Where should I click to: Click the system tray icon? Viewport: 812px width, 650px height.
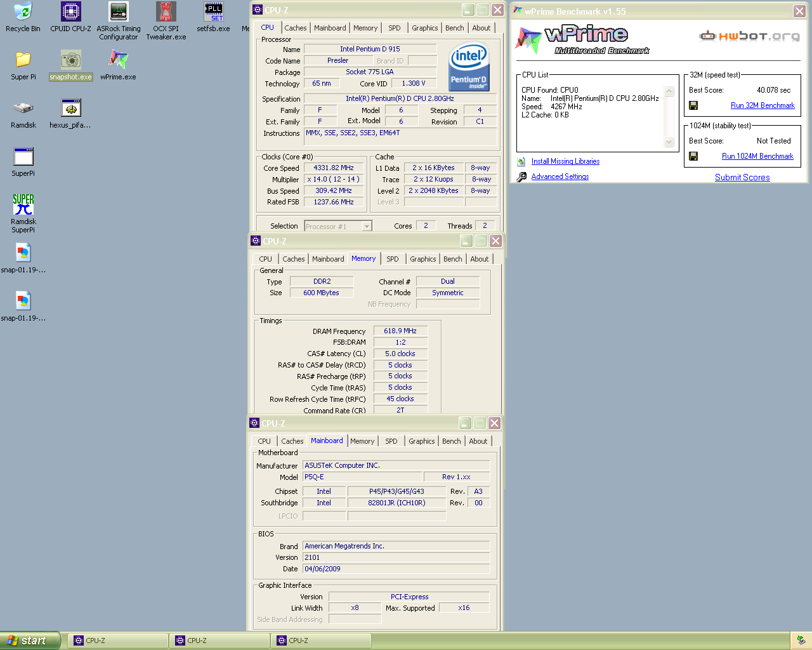pyautogui.click(x=801, y=640)
